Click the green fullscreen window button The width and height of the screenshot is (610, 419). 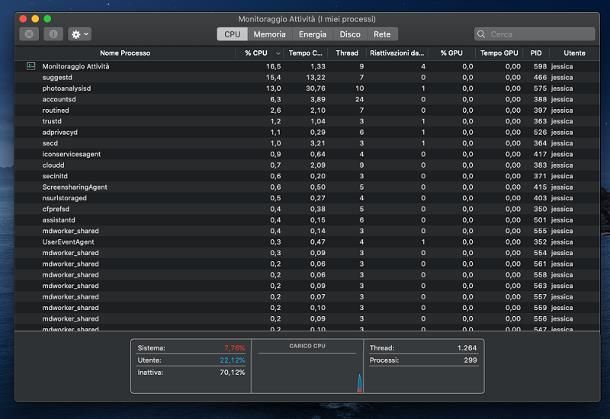(x=47, y=18)
